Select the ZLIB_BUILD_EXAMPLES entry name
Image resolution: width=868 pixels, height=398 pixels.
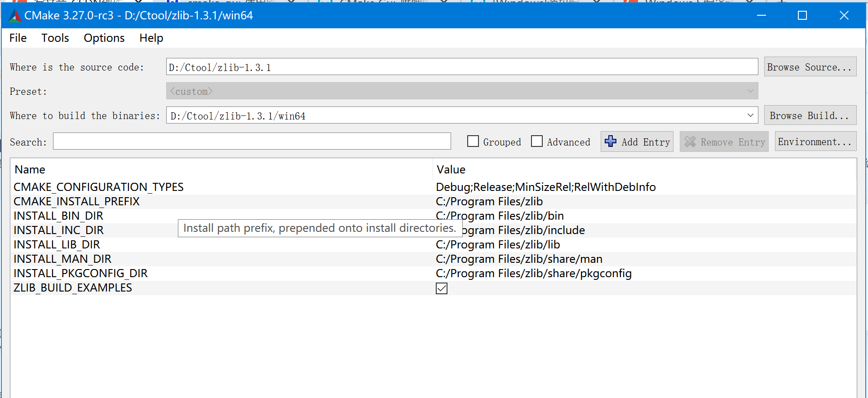click(73, 287)
